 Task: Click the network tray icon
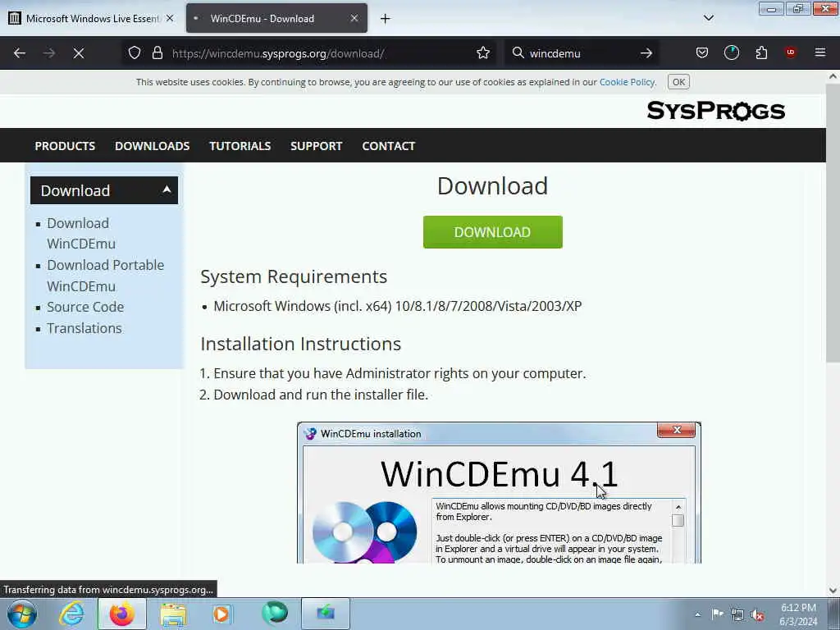click(x=737, y=614)
